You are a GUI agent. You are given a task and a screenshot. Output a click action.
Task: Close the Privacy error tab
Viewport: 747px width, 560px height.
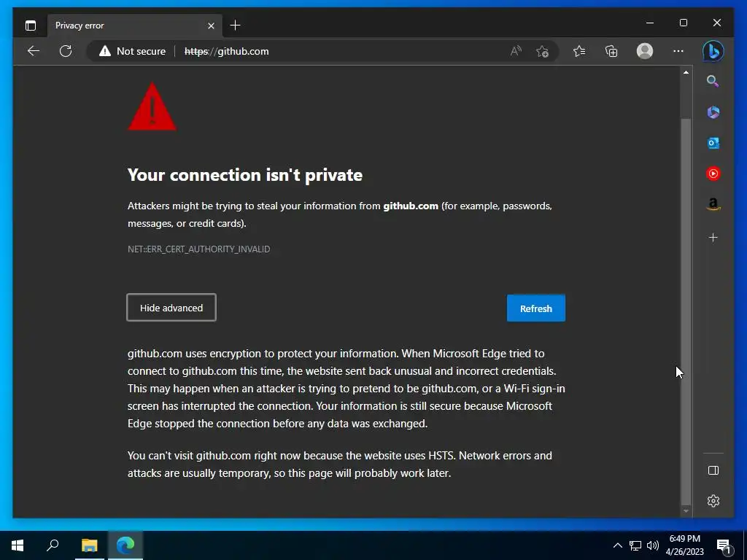pos(211,26)
